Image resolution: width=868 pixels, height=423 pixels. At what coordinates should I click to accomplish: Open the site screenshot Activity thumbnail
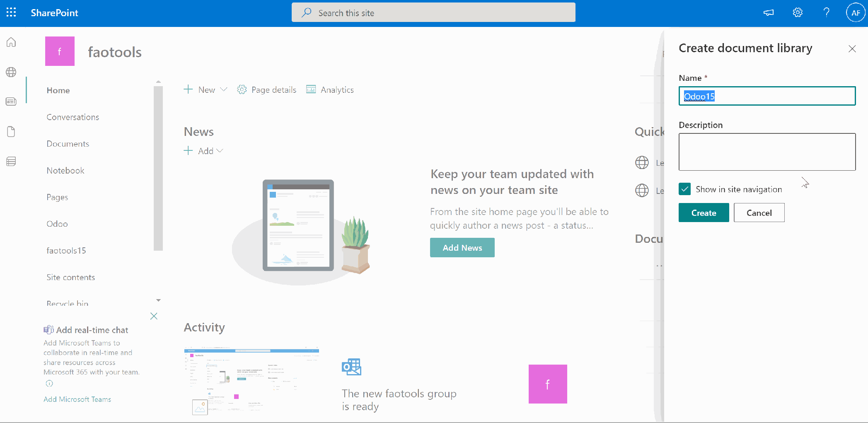251,380
